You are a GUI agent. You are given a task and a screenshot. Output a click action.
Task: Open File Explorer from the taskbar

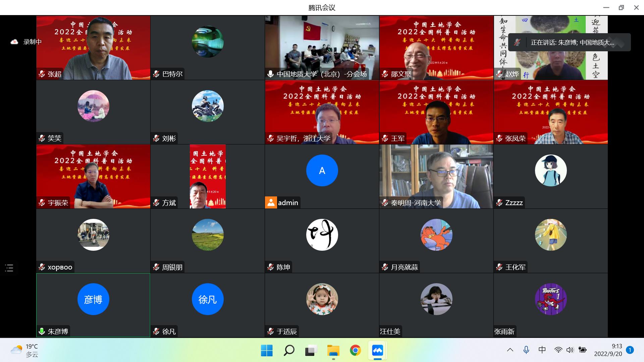tap(333, 351)
